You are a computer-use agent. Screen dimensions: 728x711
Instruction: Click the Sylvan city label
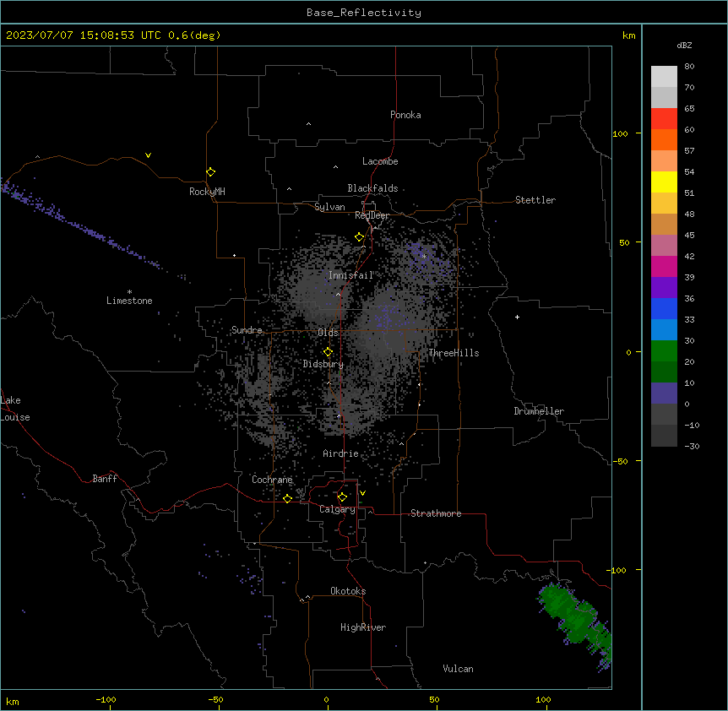point(329,207)
